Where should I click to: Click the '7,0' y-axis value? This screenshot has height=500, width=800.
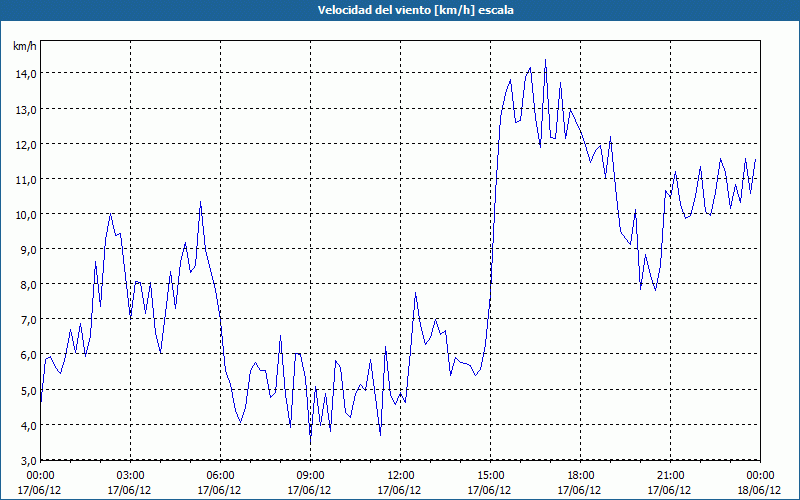[28, 320]
